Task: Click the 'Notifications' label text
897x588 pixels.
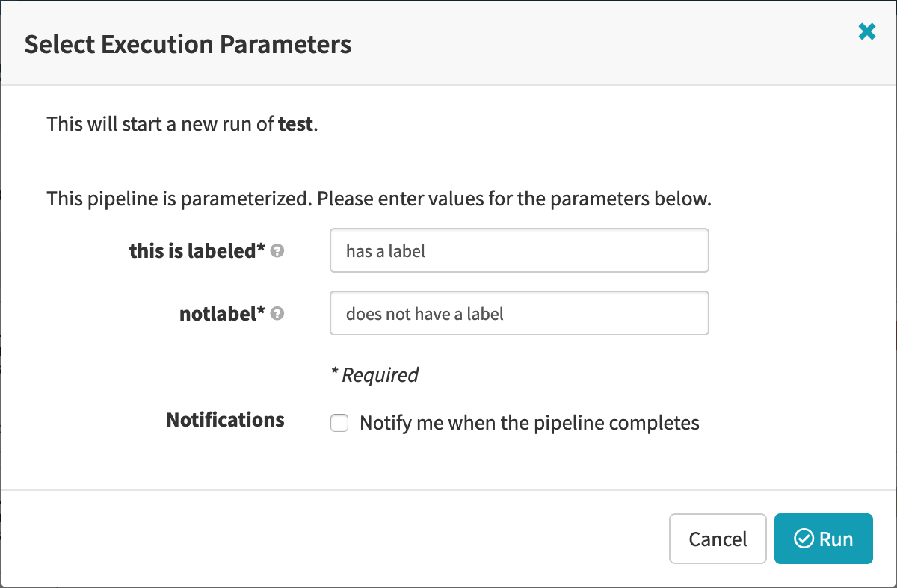Action: 224,420
